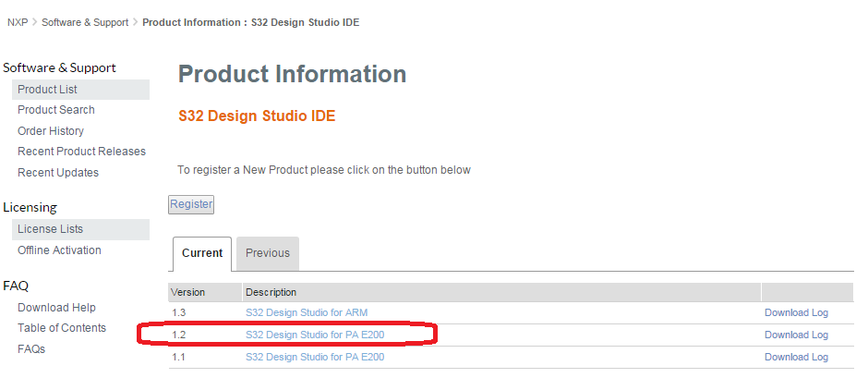Select License Lists in sidebar
Screen dimensions: 868x390
(x=50, y=229)
